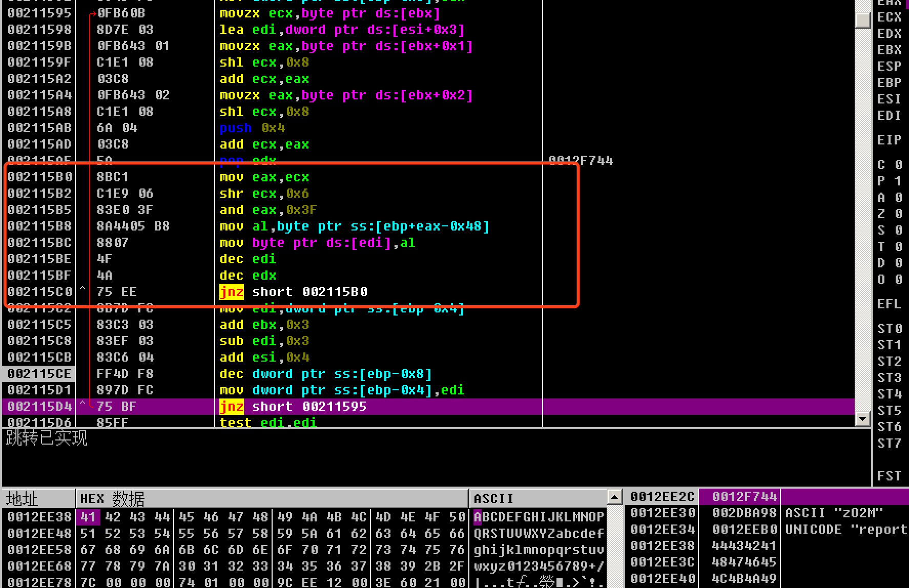This screenshot has width=909, height=588.
Task: Toggle the C carry flag value
Action: (x=898, y=165)
